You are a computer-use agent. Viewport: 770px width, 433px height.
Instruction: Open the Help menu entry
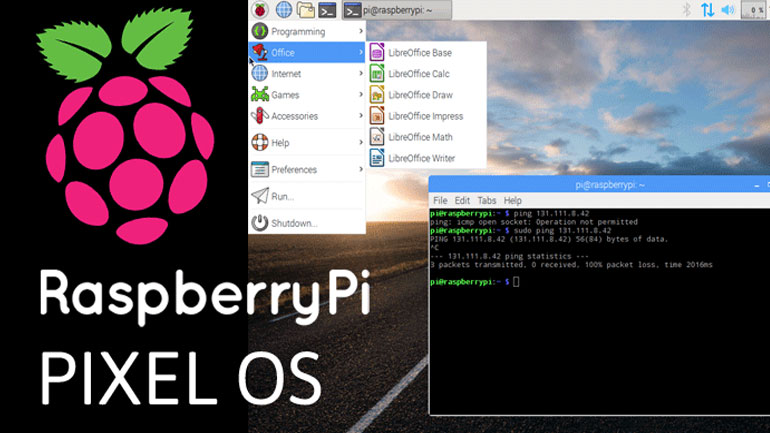307,142
